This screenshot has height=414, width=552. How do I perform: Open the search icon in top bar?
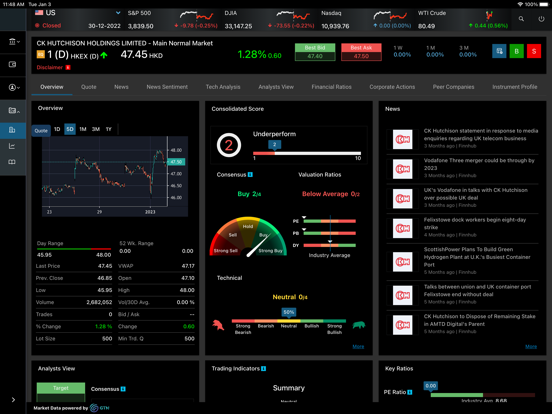[521, 19]
